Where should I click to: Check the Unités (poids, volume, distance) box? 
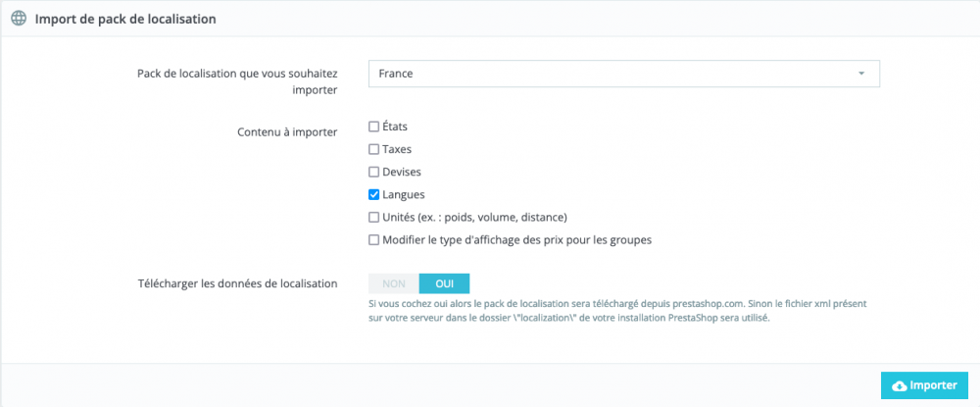(373, 218)
